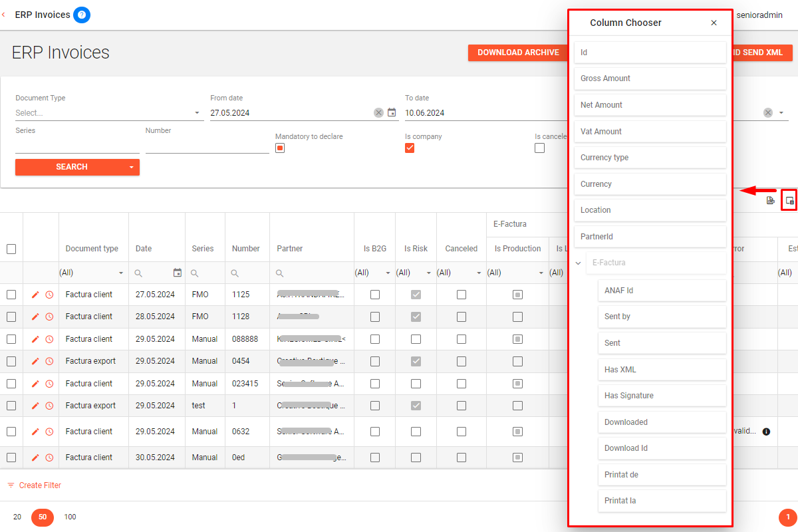
Task: Open the From date calendar picker
Action: (x=392, y=113)
